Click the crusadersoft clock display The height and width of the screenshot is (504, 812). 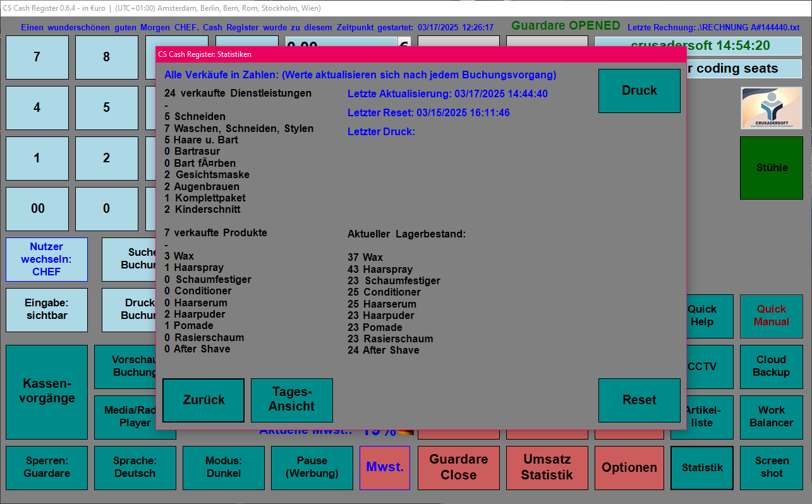point(698,46)
